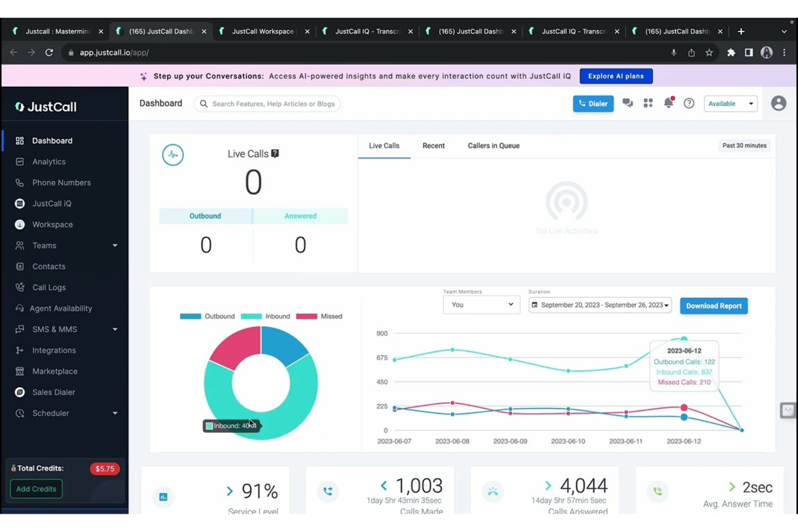Open the Team Members dropdown set to You
Viewport: 798px width, 532px height.
coord(481,305)
